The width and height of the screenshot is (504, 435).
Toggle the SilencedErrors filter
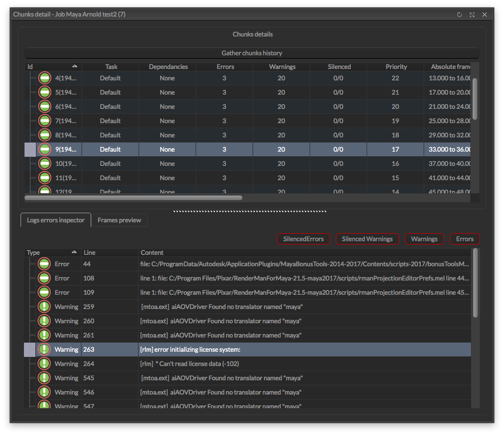pos(303,239)
